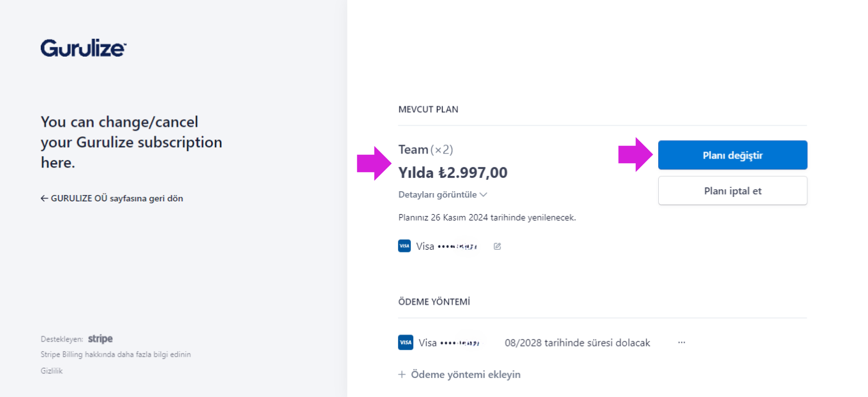Click the Planı iptal et button
The image size is (868, 397).
(x=733, y=191)
